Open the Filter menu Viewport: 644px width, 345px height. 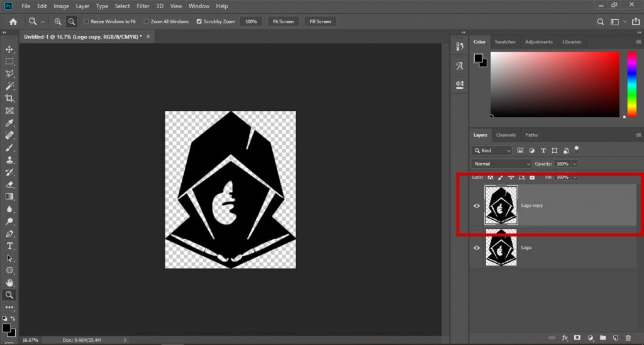click(143, 6)
